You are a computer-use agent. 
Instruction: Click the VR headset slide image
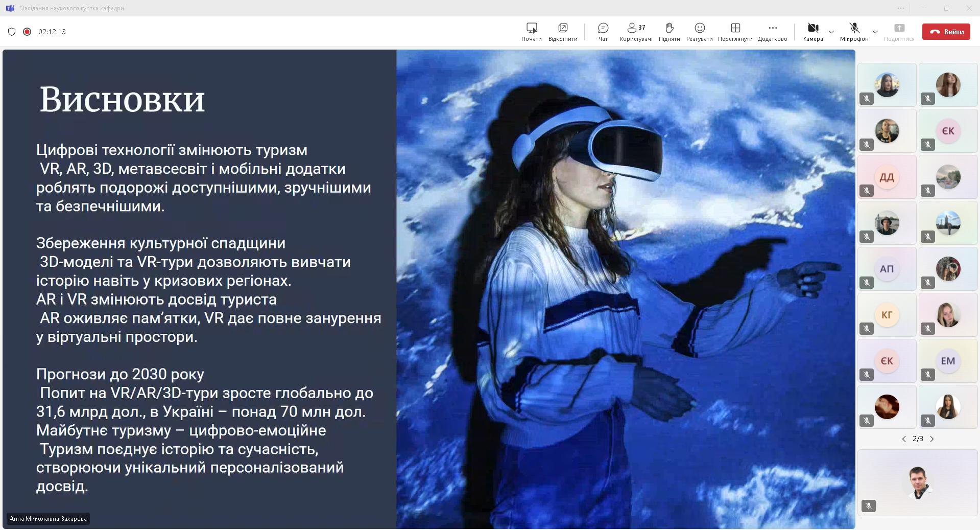point(626,289)
